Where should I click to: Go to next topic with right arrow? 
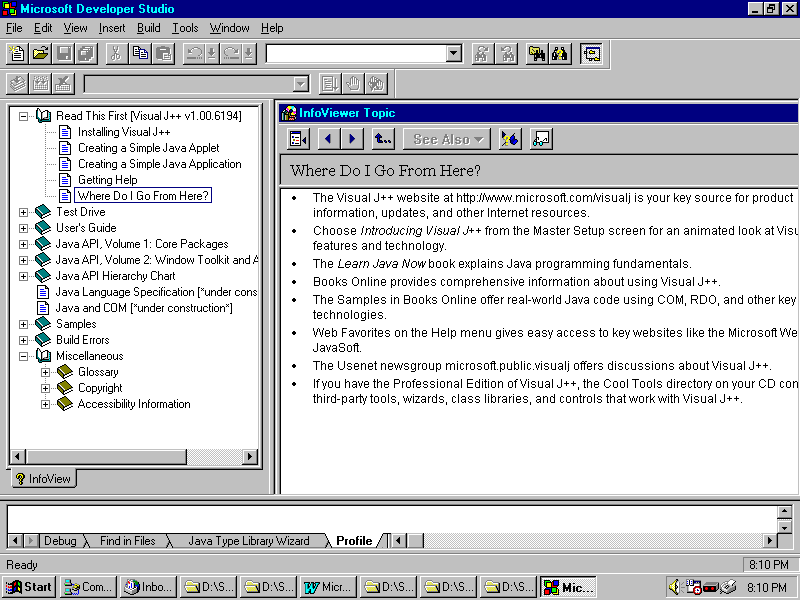(351, 139)
